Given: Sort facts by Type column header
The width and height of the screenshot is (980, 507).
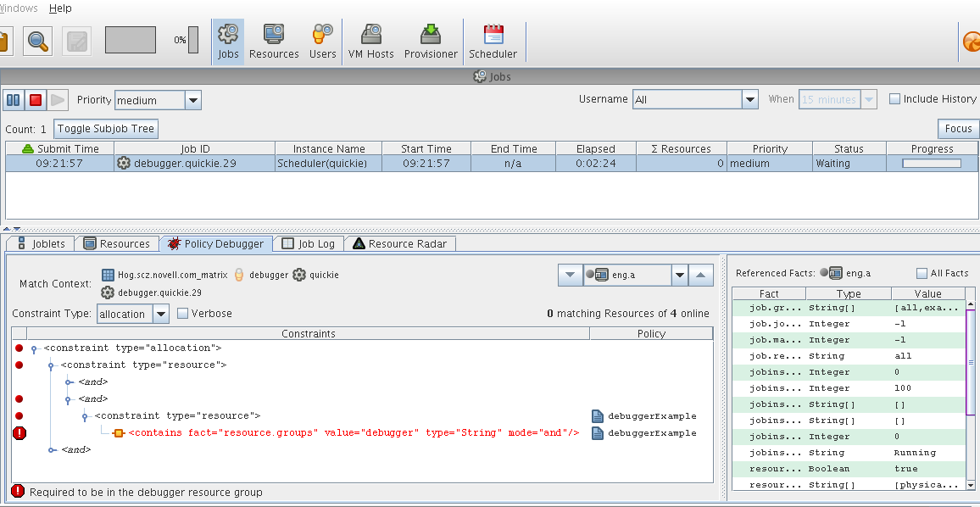Looking at the screenshot, I should point(848,294).
